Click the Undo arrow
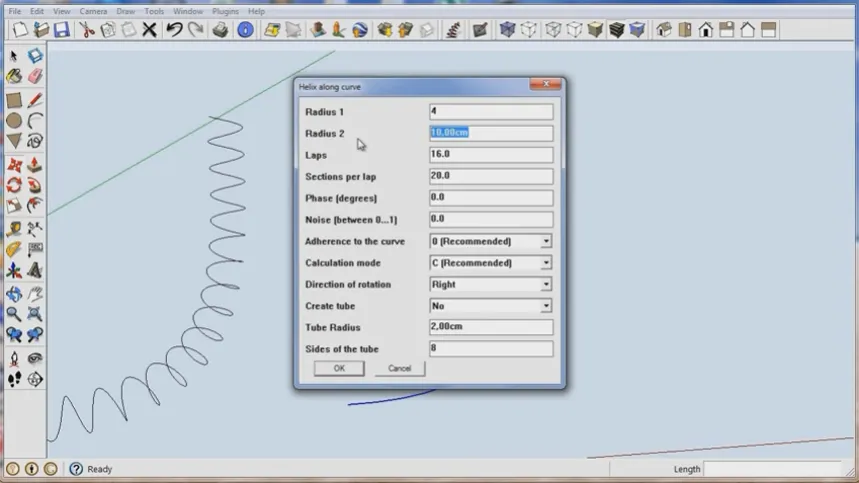Image resolution: width=859 pixels, height=483 pixels. coord(174,30)
